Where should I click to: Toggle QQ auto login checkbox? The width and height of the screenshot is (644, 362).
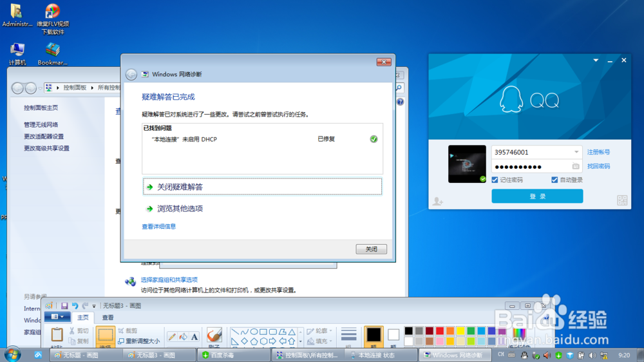[554, 180]
